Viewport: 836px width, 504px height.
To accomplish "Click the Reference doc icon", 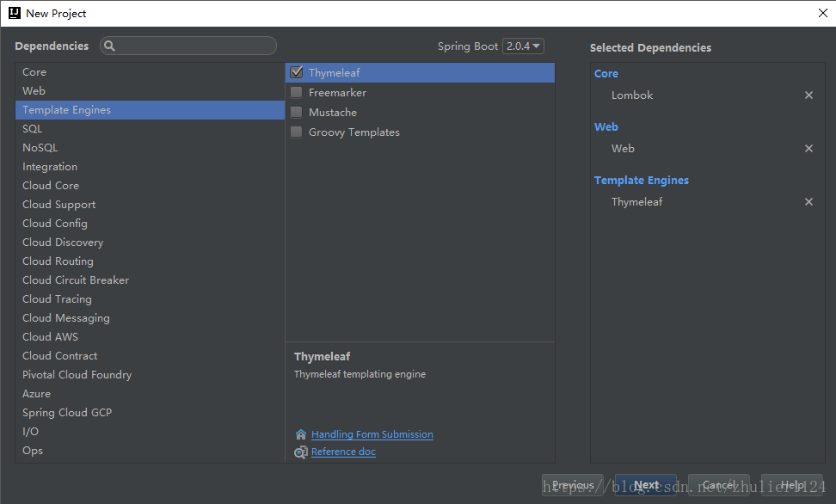I will (x=300, y=452).
